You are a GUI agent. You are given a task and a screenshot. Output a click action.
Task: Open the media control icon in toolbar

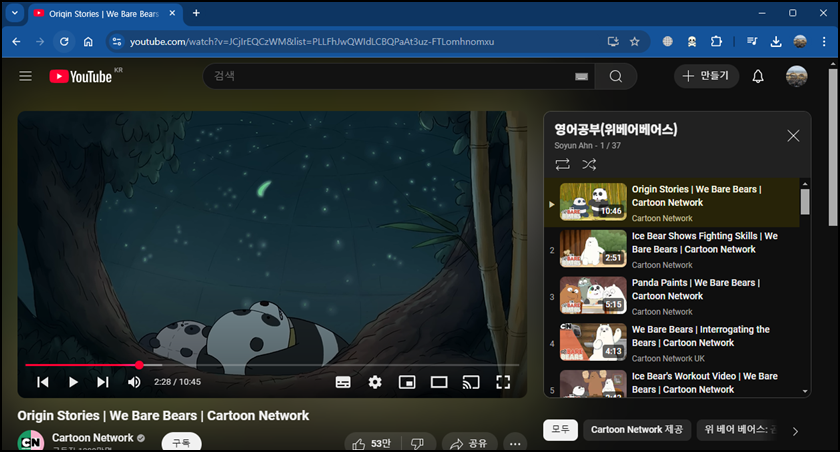752,42
